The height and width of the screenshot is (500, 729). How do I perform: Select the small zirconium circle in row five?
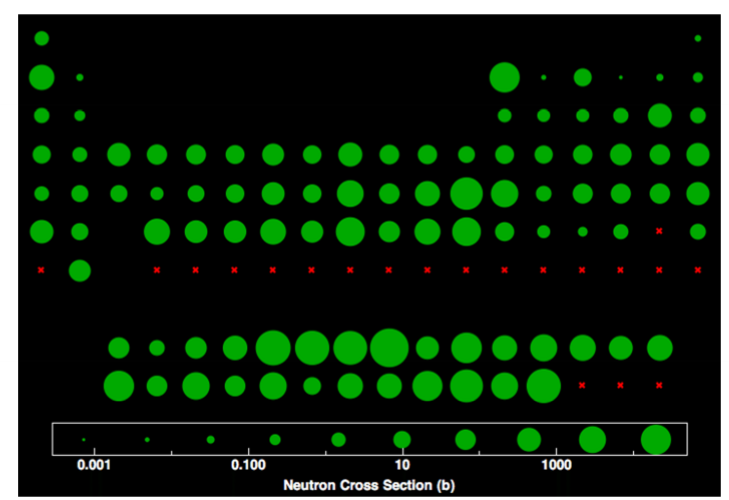tap(157, 193)
